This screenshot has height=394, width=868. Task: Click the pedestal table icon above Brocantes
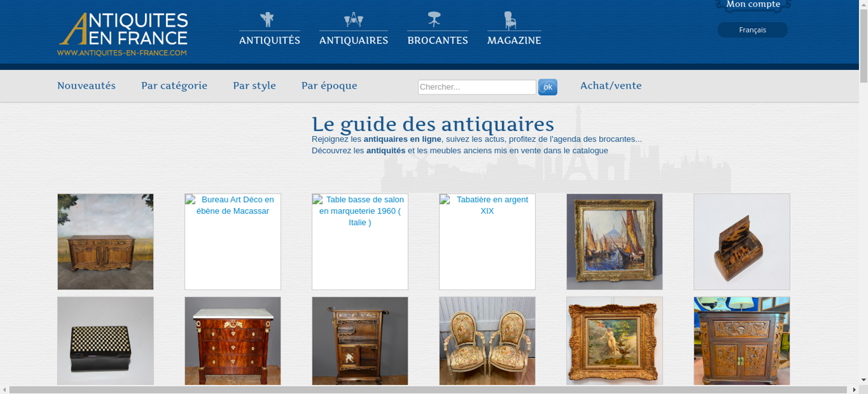pyautogui.click(x=434, y=19)
